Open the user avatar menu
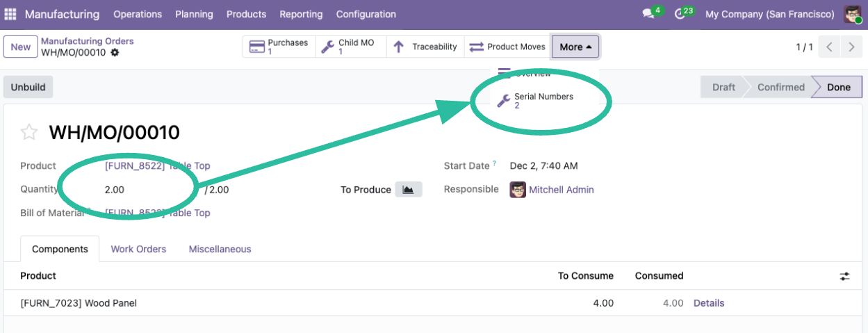 click(x=853, y=14)
